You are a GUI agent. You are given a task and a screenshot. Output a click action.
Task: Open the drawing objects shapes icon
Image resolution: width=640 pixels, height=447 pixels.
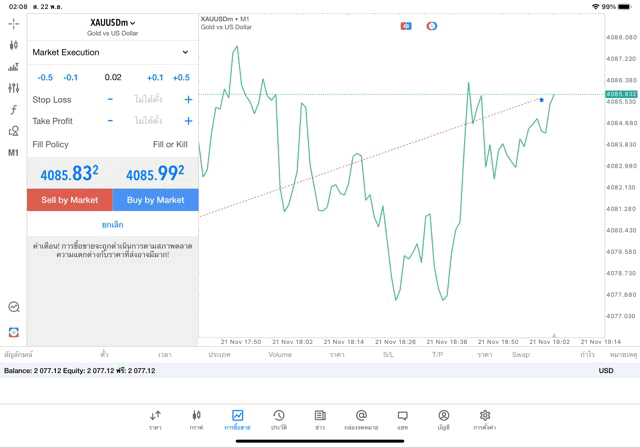(13, 131)
